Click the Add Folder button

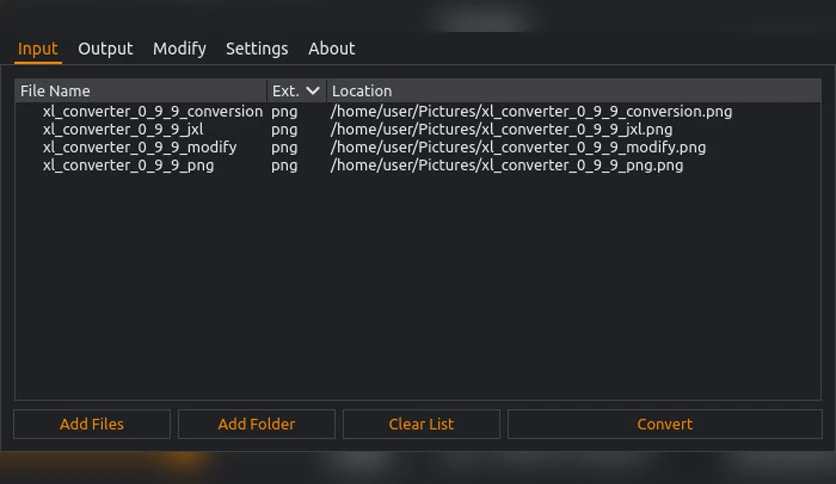(256, 424)
